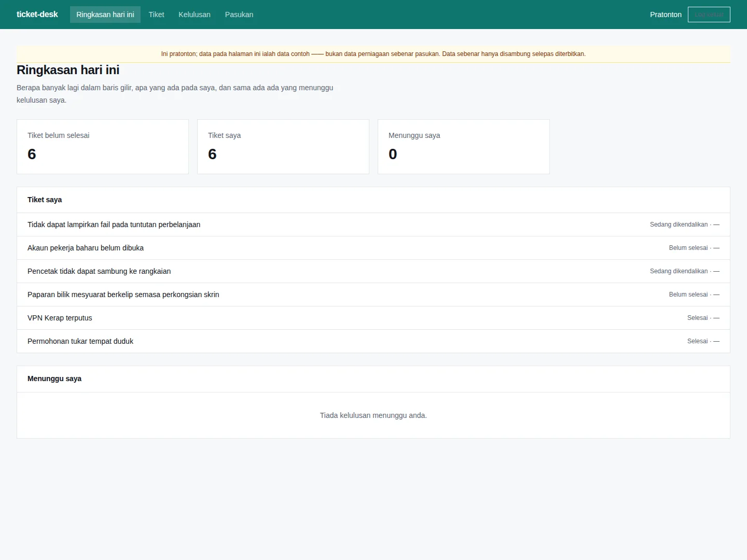
Task: Click the Pratonton user label
Action: (666, 15)
